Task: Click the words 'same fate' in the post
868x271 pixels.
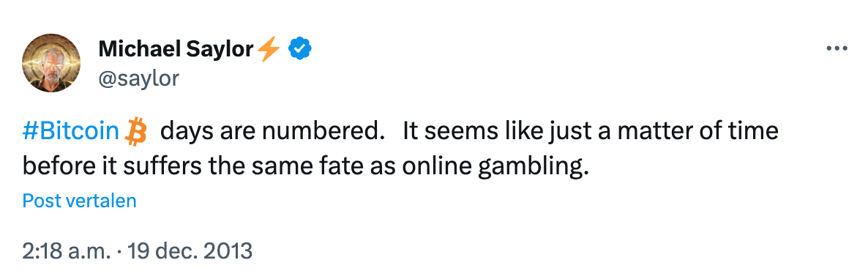Action: click(308, 166)
